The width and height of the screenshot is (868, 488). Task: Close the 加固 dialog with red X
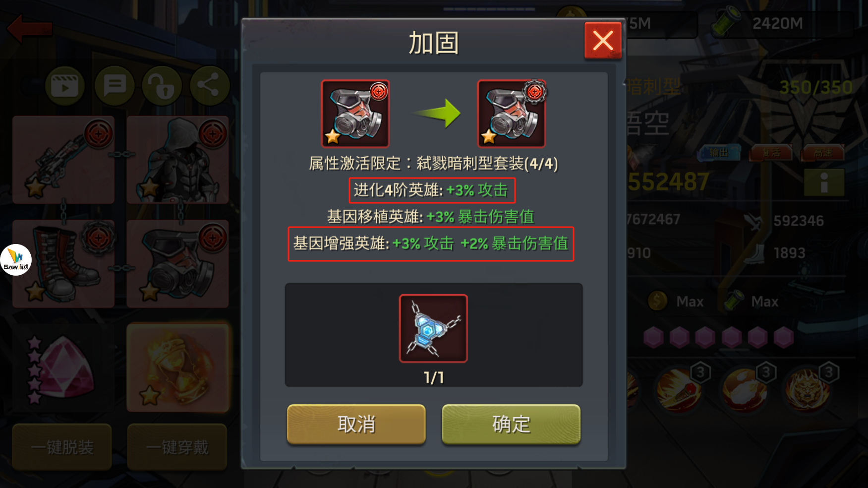(603, 41)
